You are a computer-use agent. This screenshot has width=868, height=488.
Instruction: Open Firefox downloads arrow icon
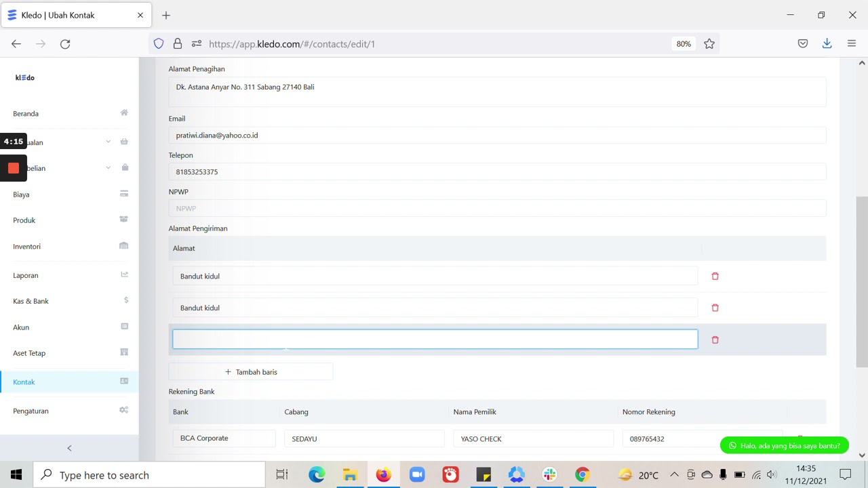(827, 43)
